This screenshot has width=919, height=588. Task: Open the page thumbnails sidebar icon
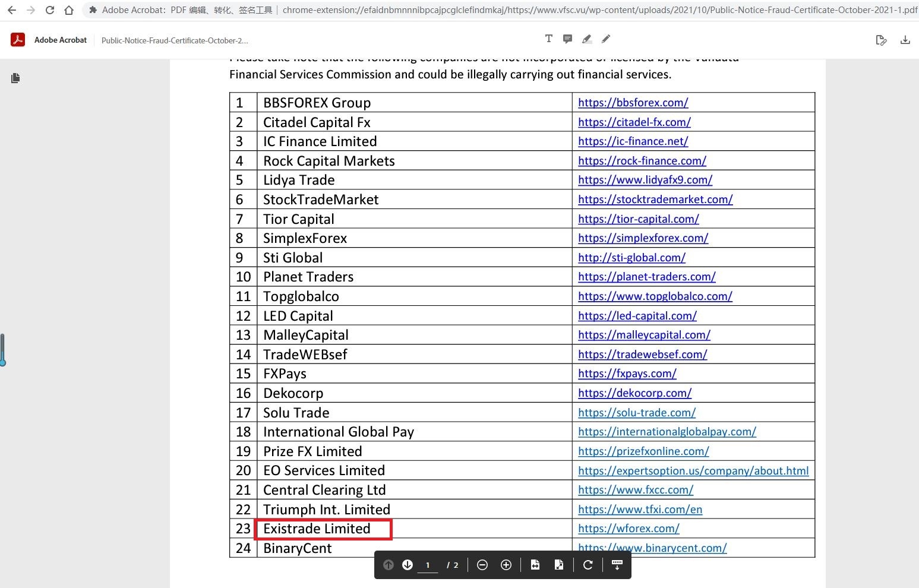tap(15, 78)
